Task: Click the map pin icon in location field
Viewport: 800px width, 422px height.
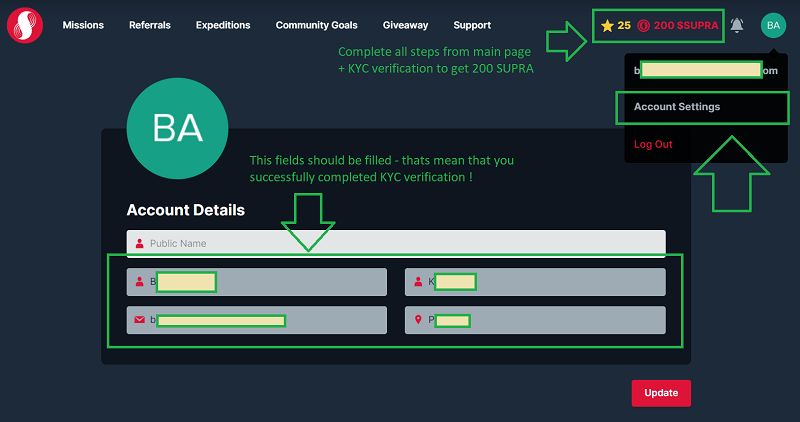Action: tap(418, 319)
